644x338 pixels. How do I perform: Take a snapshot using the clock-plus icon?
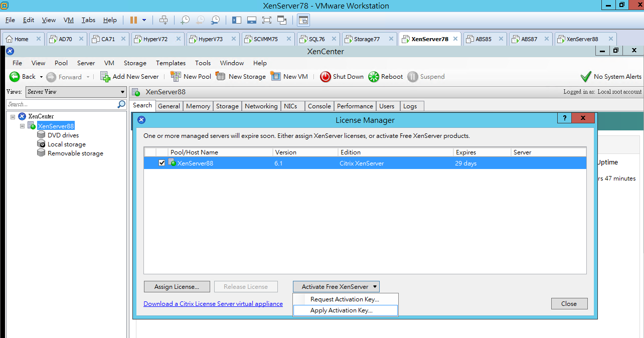coord(185,20)
